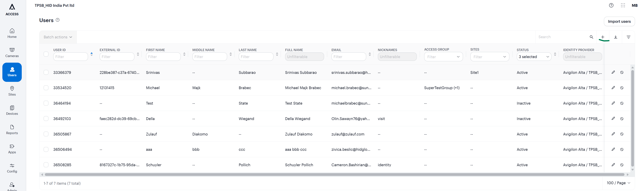Click the download export icon
The width and height of the screenshot is (644, 191).
(x=616, y=37)
